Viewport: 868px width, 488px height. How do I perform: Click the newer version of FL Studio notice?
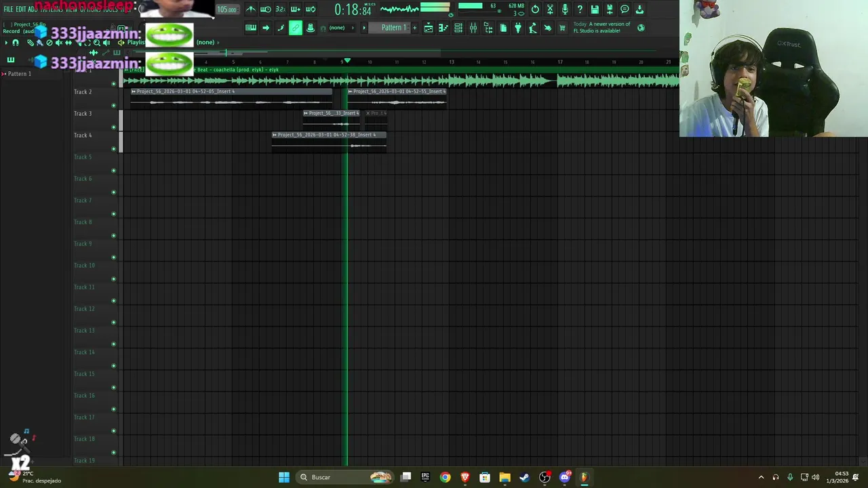tap(602, 27)
